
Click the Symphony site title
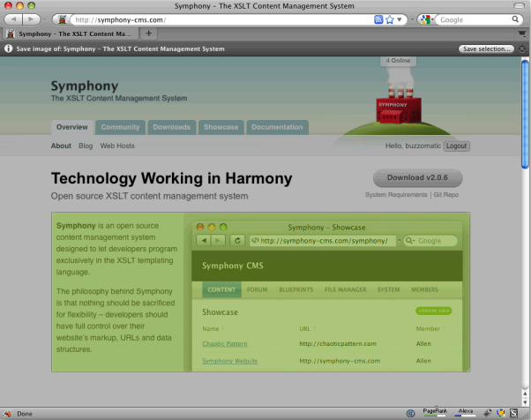point(85,86)
